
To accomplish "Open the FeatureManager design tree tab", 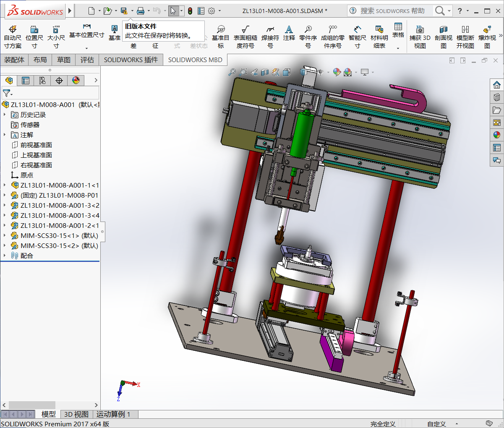I will click(9, 80).
